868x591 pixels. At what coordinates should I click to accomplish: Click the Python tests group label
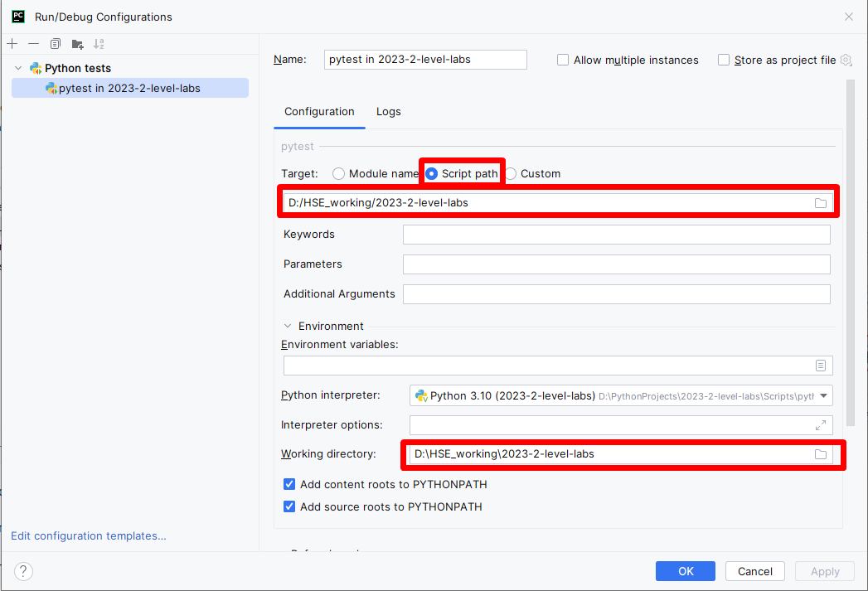click(78, 68)
